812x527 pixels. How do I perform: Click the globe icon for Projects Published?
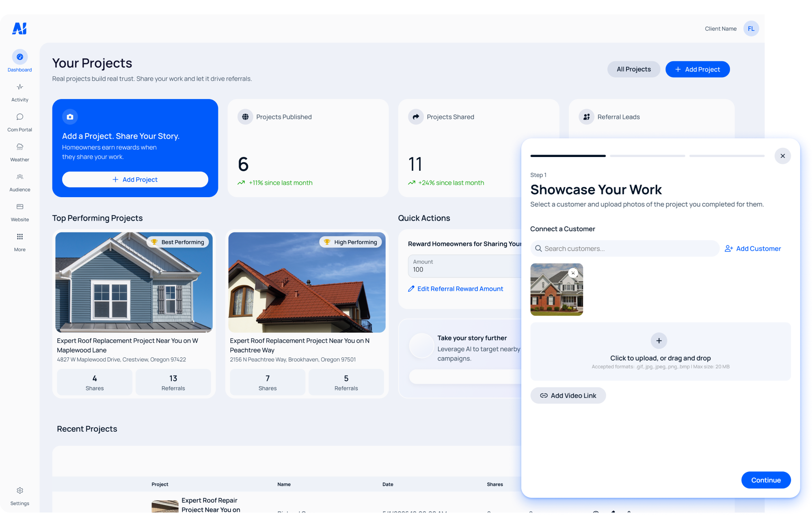[245, 117]
